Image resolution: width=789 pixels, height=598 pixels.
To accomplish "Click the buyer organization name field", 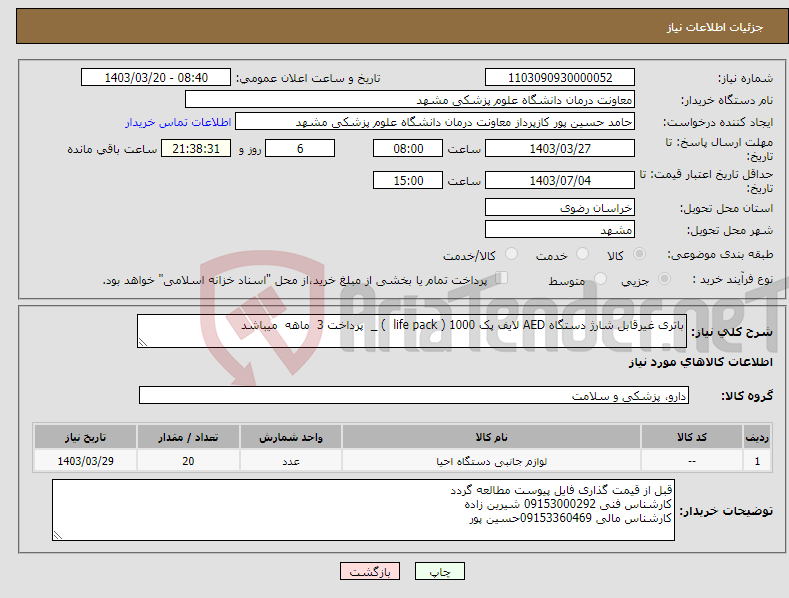I will point(410,100).
